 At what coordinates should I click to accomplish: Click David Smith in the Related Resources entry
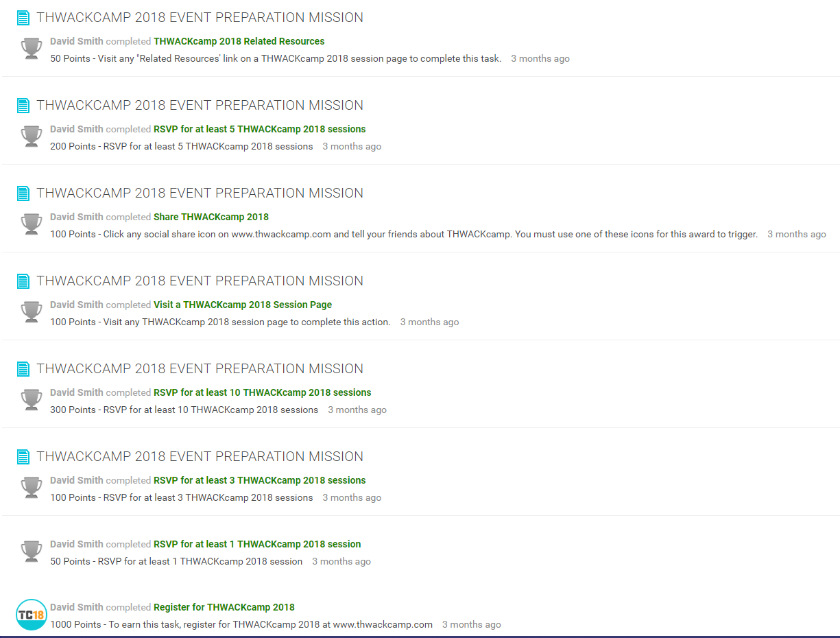coord(77,41)
